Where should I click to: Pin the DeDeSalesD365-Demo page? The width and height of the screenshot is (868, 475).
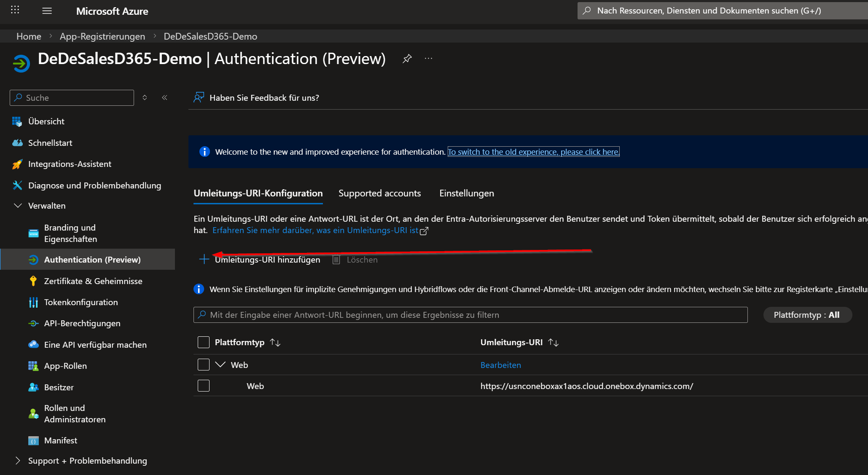click(407, 59)
